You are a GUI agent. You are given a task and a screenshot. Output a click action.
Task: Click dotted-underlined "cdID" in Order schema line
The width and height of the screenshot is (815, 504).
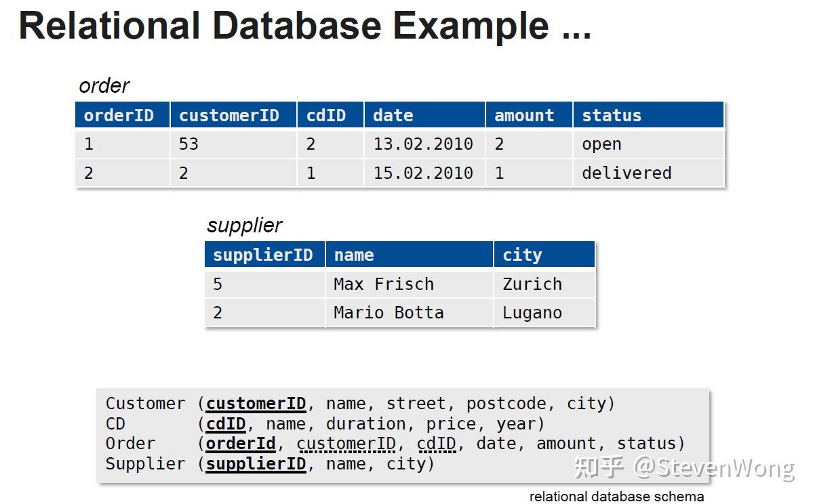(436, 444)
